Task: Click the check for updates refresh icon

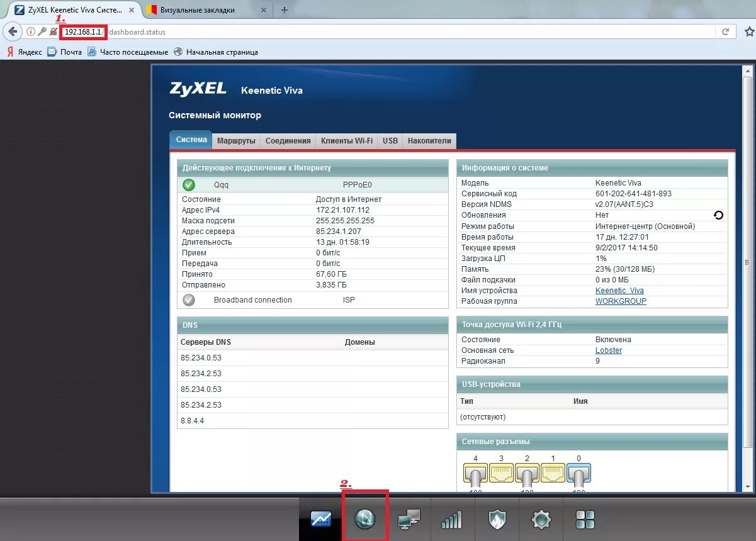Action: pos(718,215)
